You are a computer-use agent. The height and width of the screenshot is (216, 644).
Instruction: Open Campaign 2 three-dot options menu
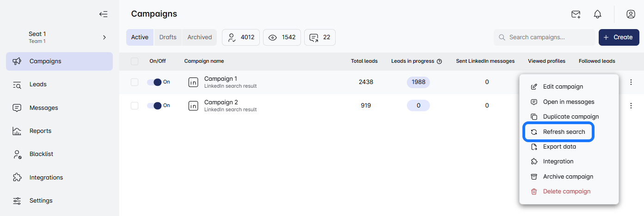[x=631, y=106]
